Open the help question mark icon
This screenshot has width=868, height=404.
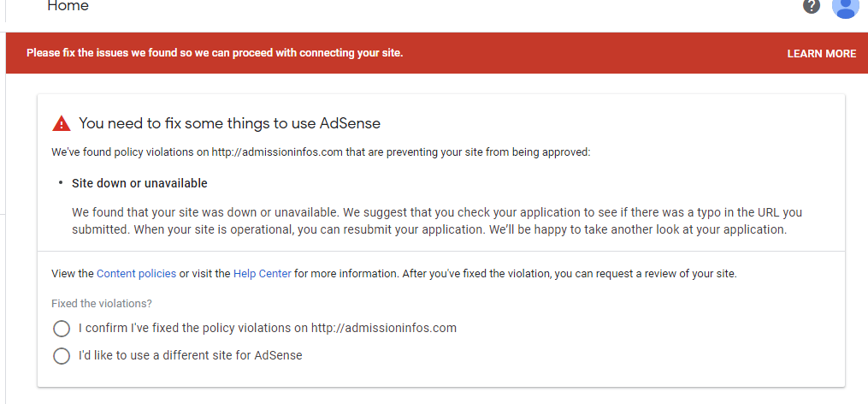812,7
